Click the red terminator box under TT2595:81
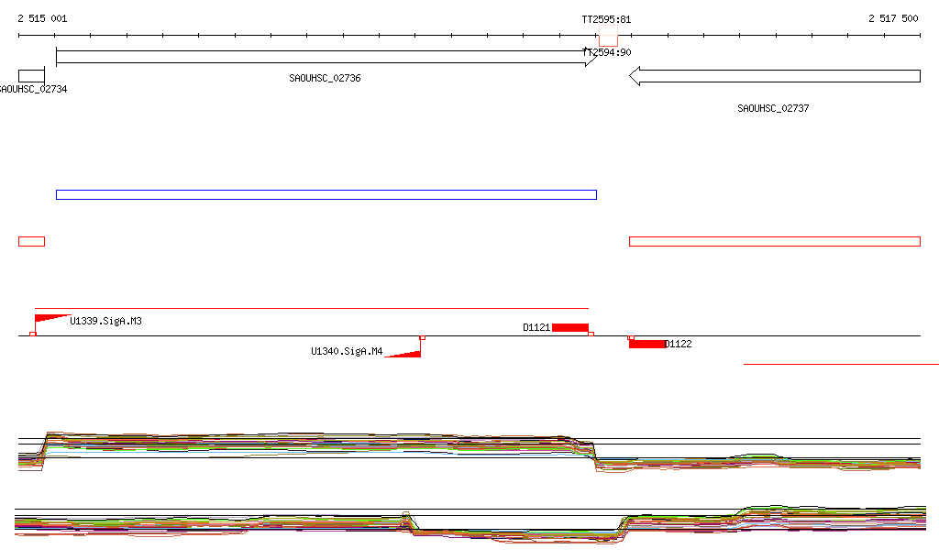 click(608, 40)
